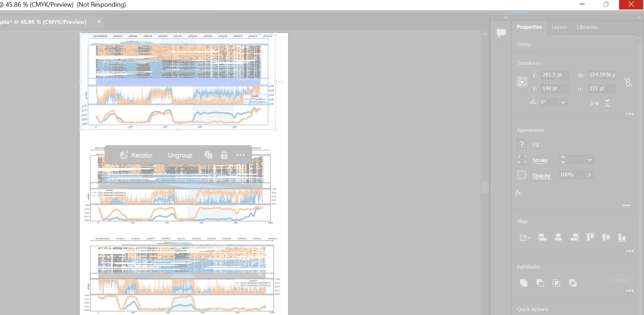Align objects to horizontal center
The image size is (644, 315).
pos(558,237)
